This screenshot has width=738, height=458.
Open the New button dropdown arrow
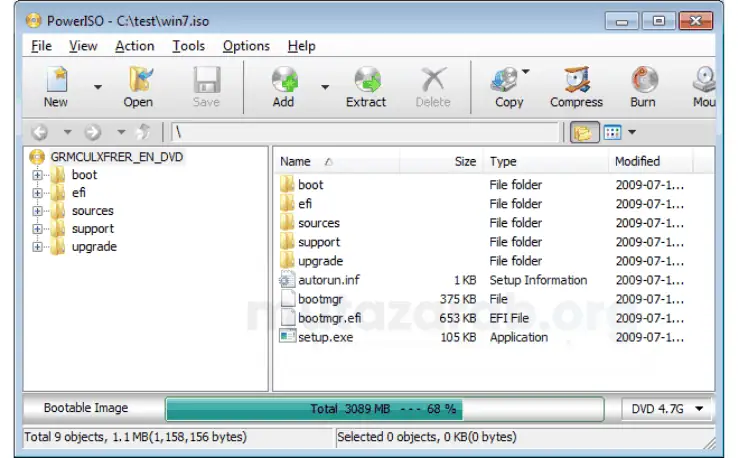click(97, 87)
